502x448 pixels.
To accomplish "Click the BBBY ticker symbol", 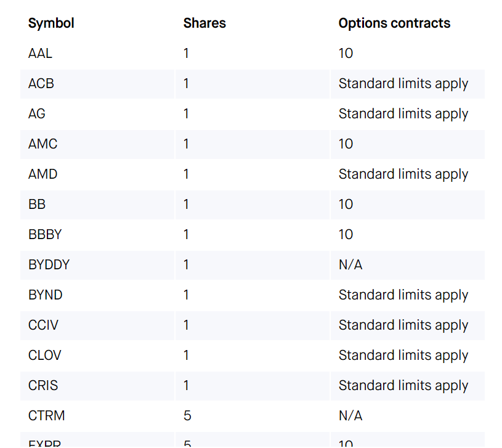I will click(45, 235).
